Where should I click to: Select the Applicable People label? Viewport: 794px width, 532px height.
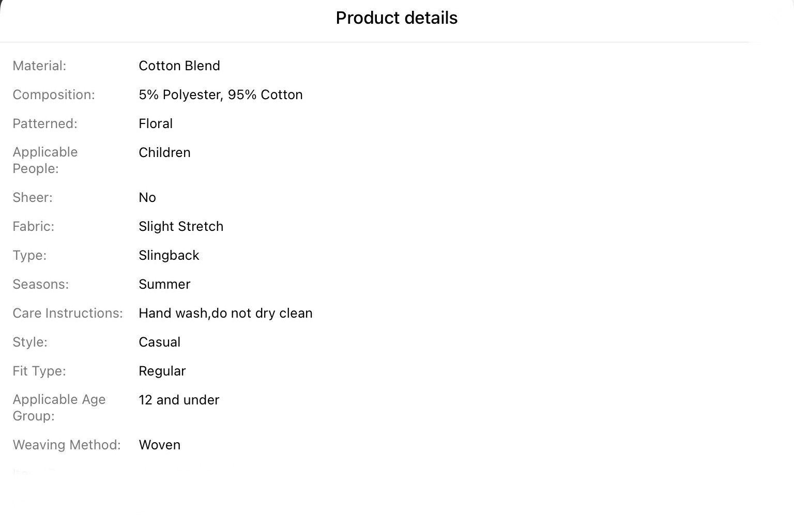coord(45,160)
